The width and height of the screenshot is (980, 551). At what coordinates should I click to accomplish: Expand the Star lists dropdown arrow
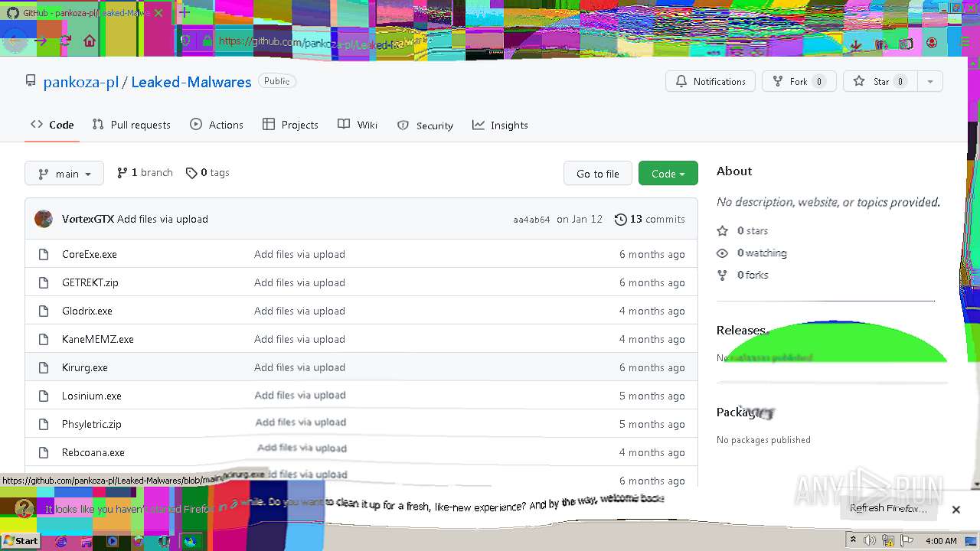click(x=929, y=81)
